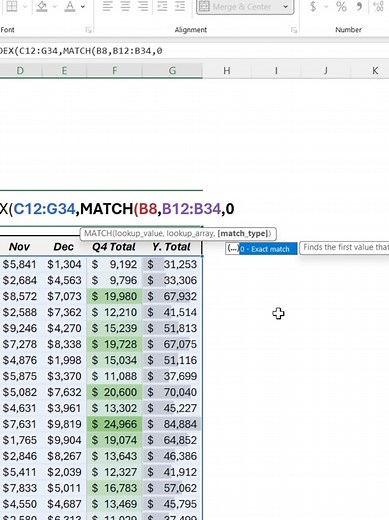Apply the Fill Color bucket
The height and width of the screenshot is (520, 389).
[42, 6]
